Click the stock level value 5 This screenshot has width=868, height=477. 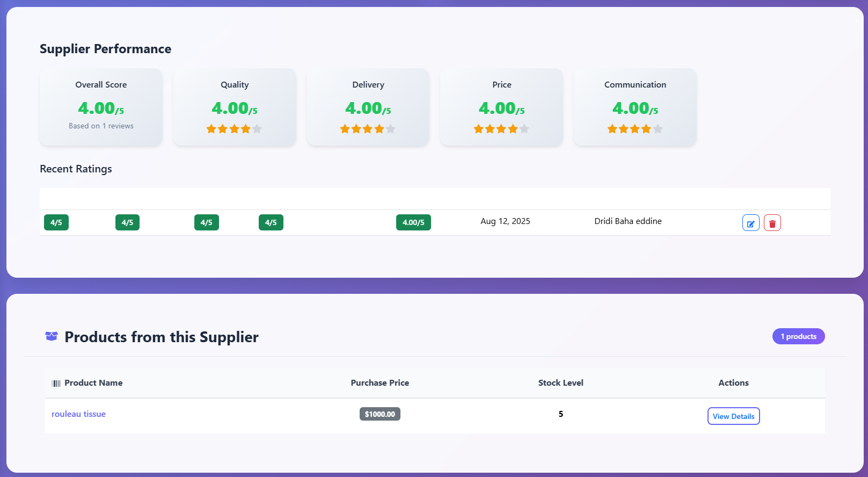[560, 414]
